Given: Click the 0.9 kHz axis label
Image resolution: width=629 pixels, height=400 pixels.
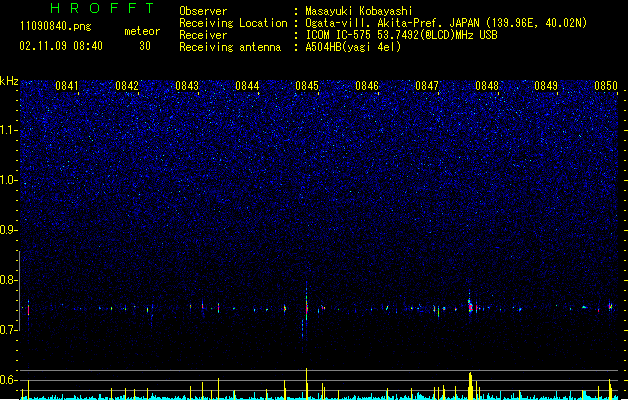Looking at the screenshot, I should coord(9,230).
